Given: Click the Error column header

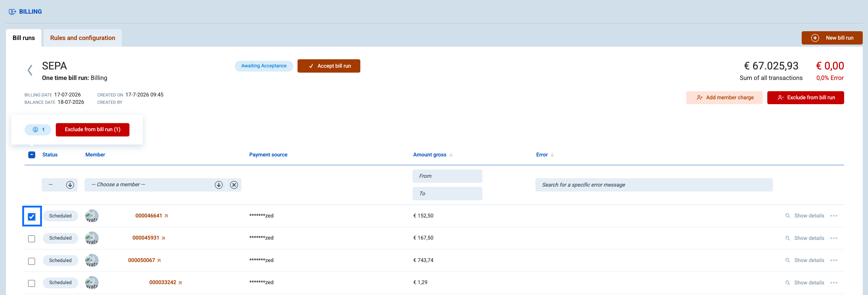Looking at the screenshot, I should (542, 155).
